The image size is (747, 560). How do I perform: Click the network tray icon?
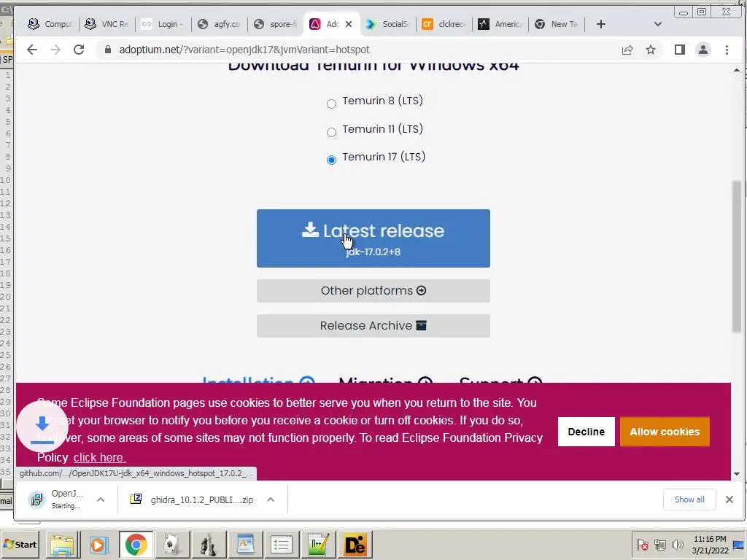pyautogui.click(x=659, y=545)
